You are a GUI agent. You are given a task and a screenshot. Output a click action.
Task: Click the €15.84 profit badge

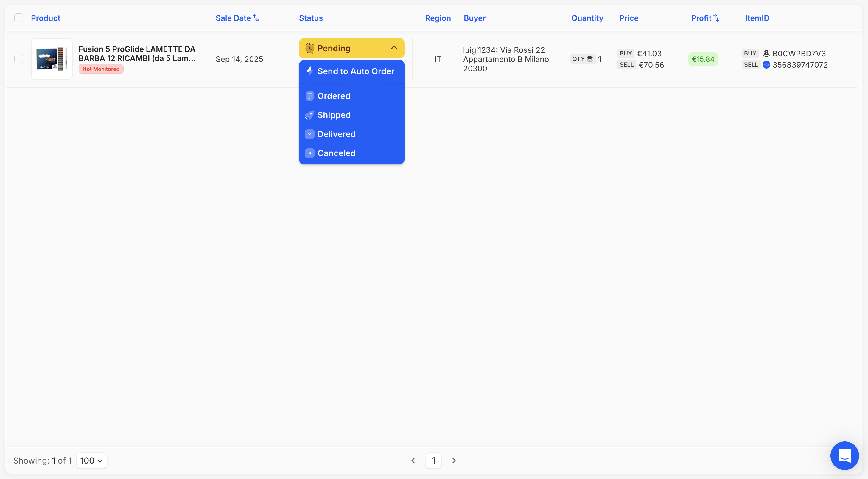(703, 59)
